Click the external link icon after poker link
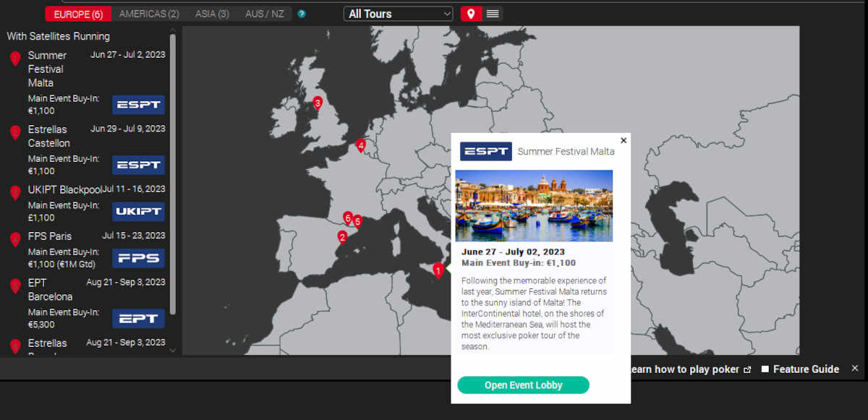This screenshot has width=868, height=420. click(746, 369)
